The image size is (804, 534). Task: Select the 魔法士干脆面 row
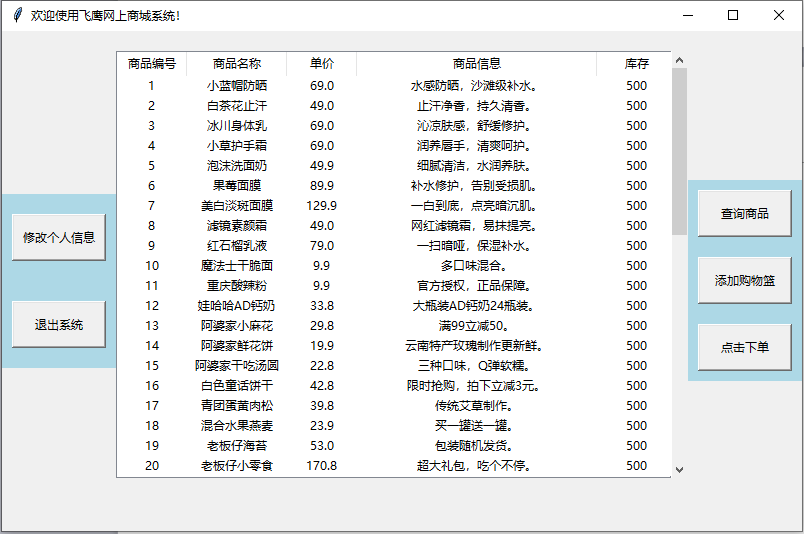[394, 266]
